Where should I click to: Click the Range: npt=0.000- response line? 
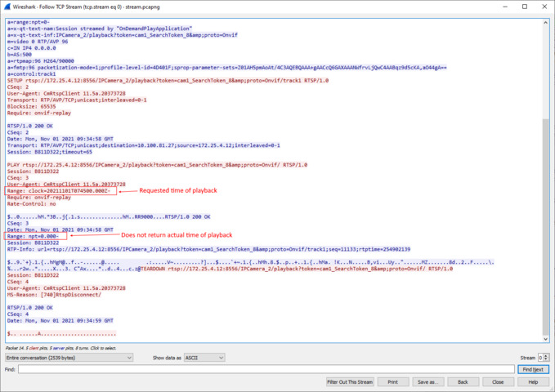(x=37, y=235)
